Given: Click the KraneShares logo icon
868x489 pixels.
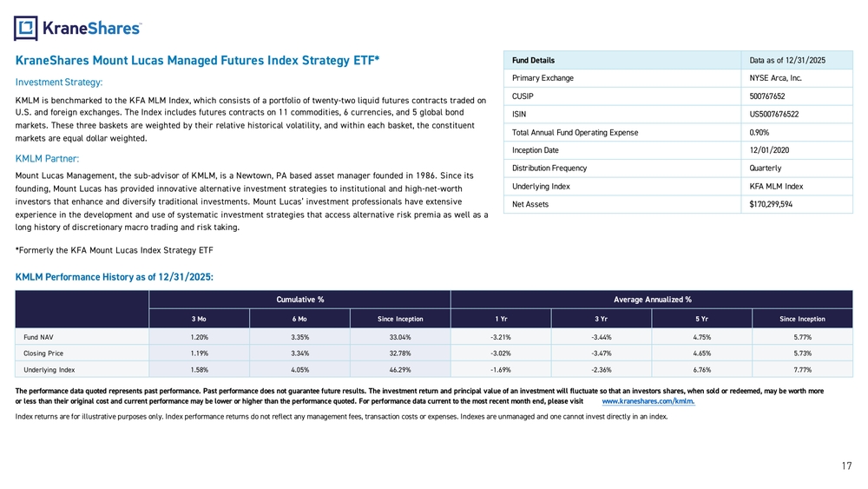Looking at the screenshot, I should click(x=26, y=29).
